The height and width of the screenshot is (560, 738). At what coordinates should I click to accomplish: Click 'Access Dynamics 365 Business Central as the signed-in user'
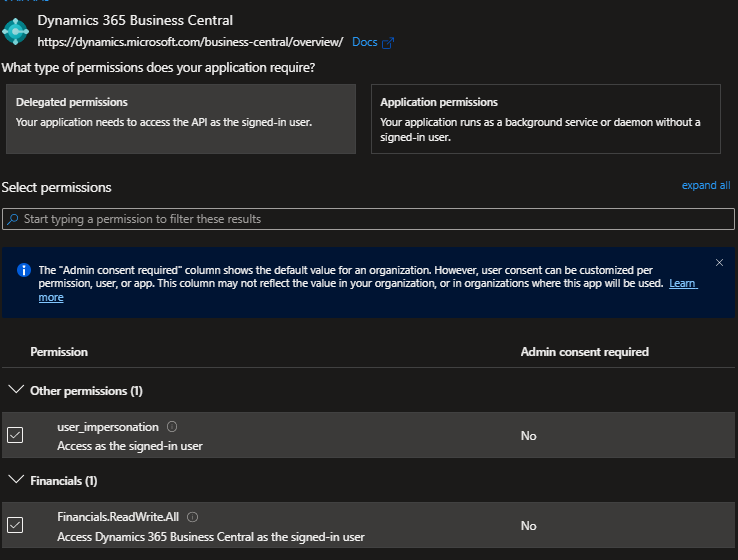point(211,537)
